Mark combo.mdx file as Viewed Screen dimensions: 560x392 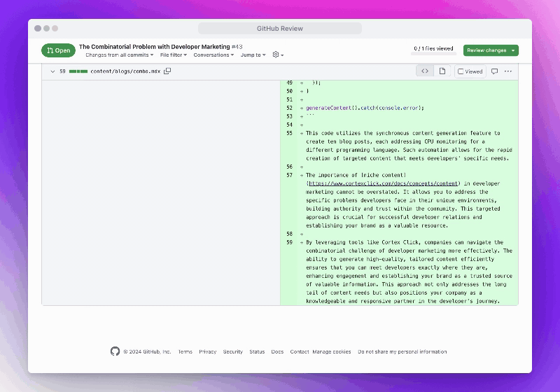(470, 71)
